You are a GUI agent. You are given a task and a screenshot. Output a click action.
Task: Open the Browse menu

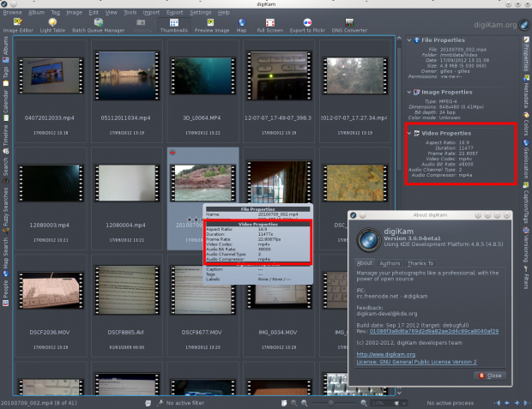click(12, 13)
